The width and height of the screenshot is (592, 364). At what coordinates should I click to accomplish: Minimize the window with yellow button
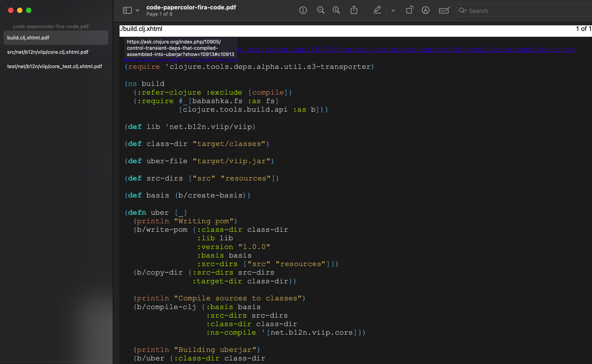point(20,10)
